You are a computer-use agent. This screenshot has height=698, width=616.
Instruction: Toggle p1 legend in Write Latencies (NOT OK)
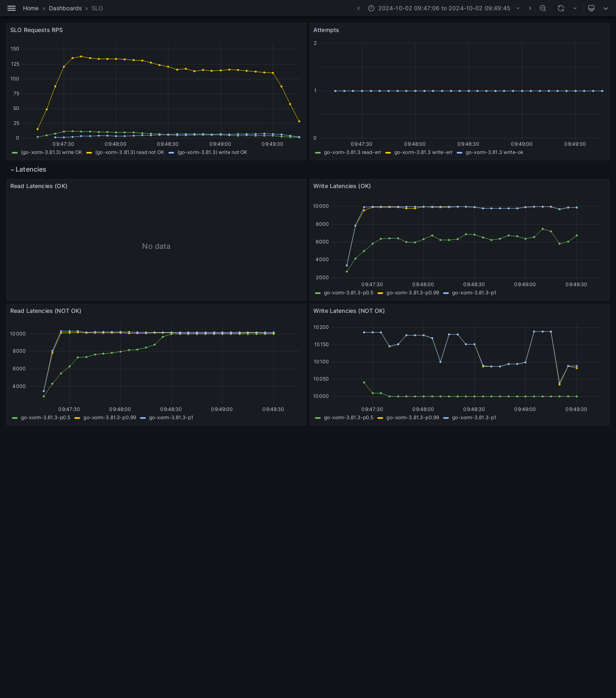(x=474, y=418)
